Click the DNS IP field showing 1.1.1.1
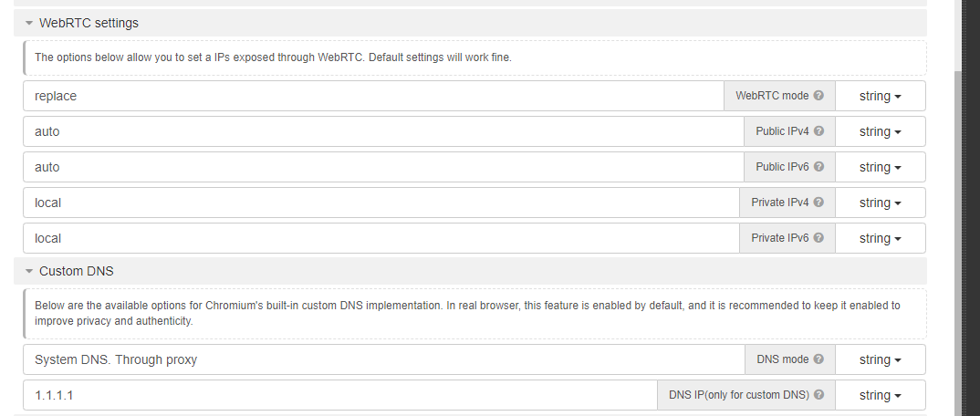 [x=338, y=395]
